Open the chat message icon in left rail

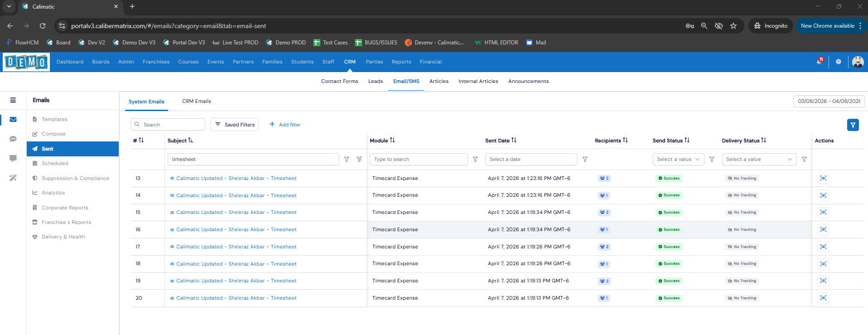pos(13,158)
